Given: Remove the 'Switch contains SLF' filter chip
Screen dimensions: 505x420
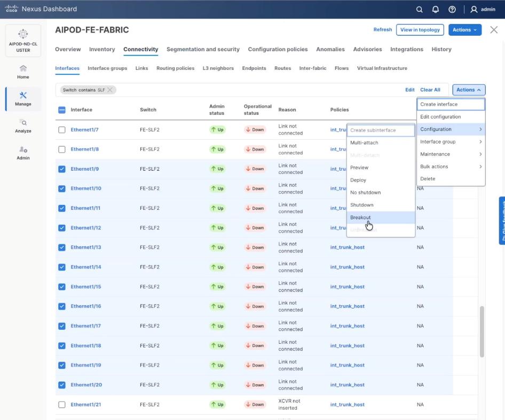Looking at the screenshot, I should pyautogui.click(x=110, y=90).
